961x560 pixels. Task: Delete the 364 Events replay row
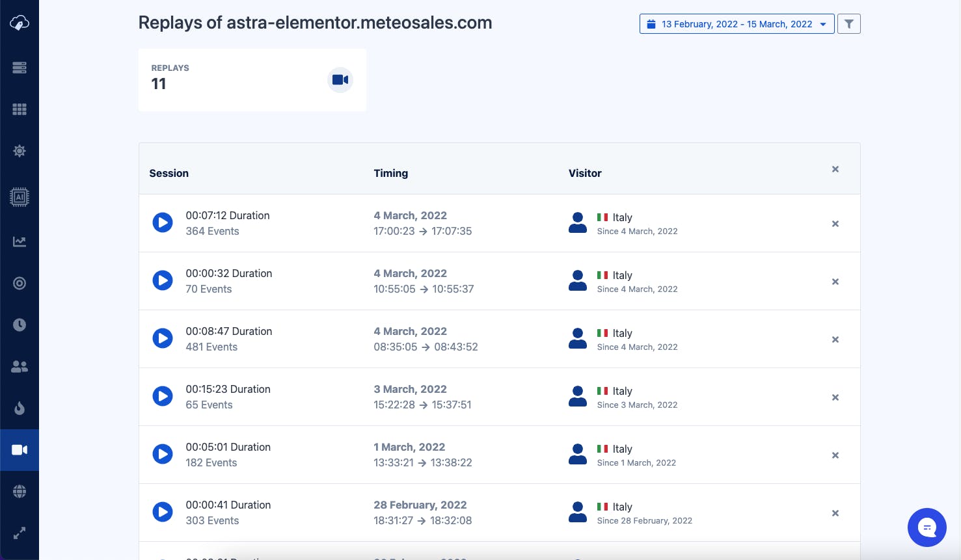pyautogui.click(x=835, y=224)
